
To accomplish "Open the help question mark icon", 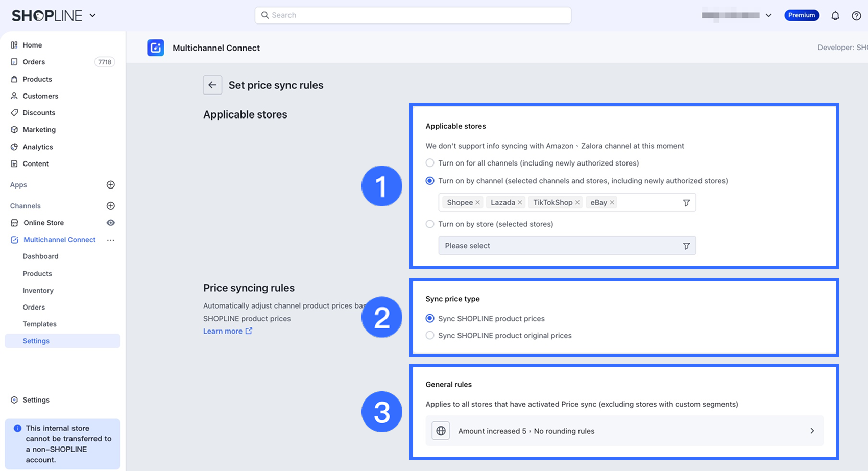I will pos(856,16).
